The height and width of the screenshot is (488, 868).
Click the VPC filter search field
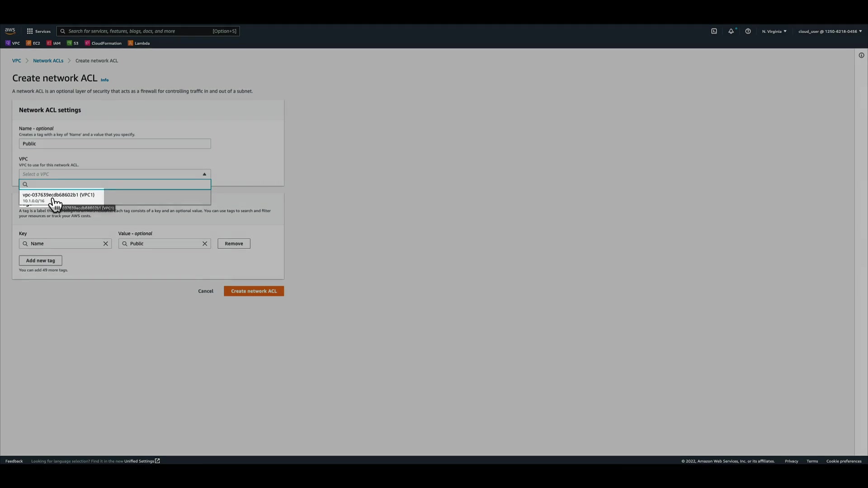(118, 184)
